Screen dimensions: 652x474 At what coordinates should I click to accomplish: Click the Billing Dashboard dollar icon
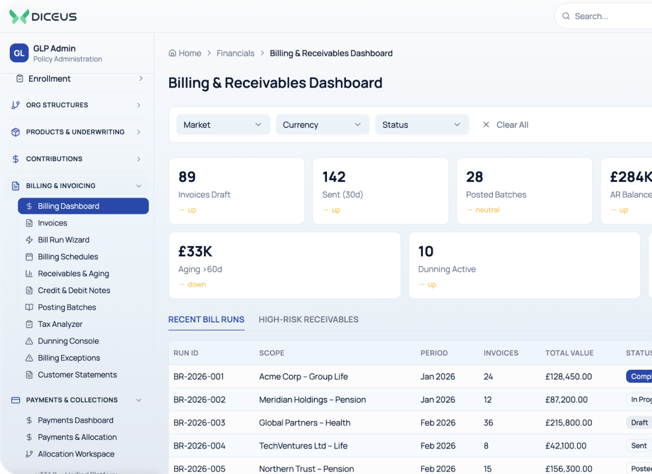point(29,206)
